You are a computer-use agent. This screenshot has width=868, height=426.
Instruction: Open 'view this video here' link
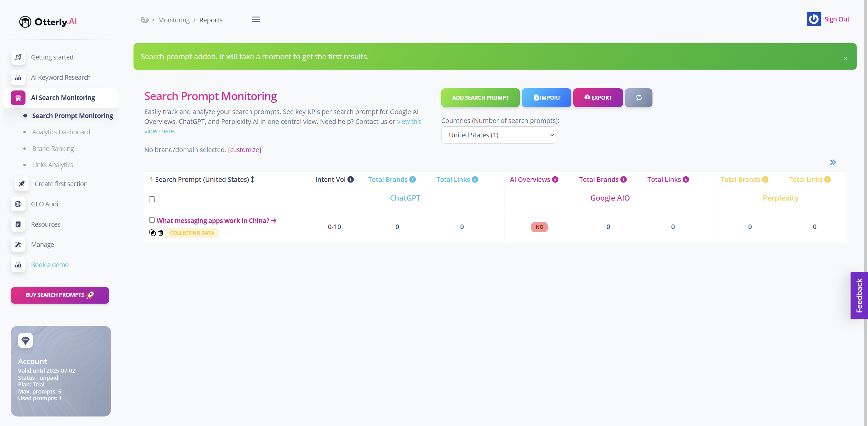(x=409, y=121)
